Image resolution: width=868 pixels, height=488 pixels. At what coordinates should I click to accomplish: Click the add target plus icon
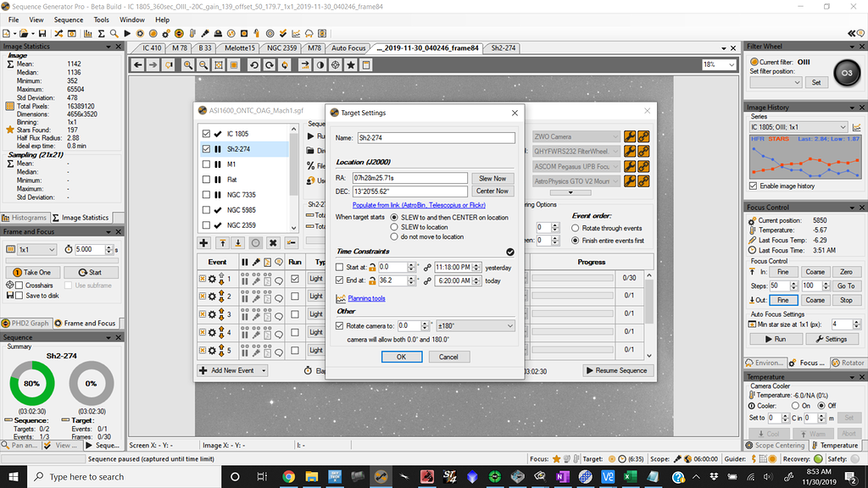[x=203, y=243]
